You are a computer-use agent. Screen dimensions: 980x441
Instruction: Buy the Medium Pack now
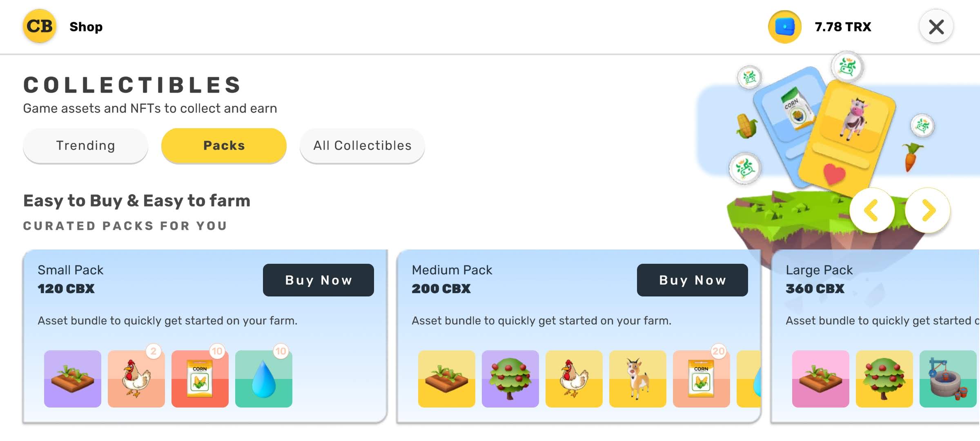[692, 280]
